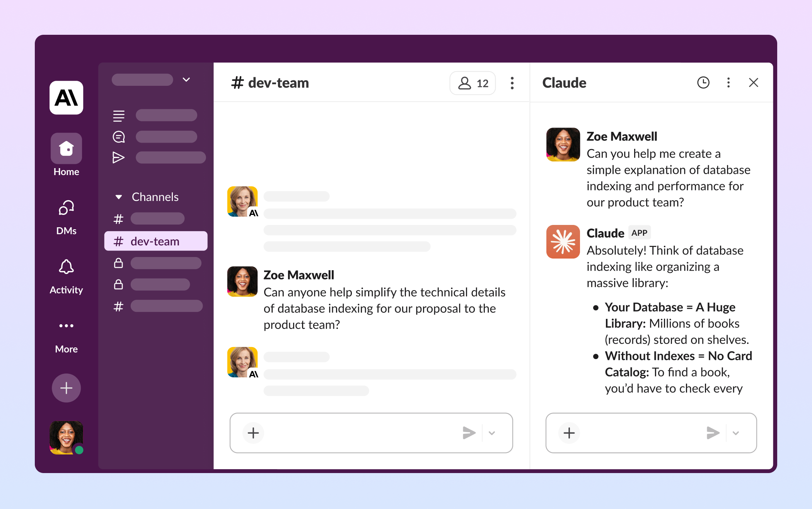The width and height of the screenshot is (812, 509).
Task: Send message in dev-team composer
Action: (x=469, y=433)
